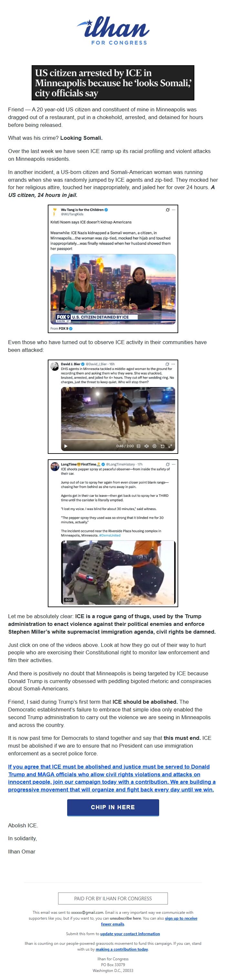Mute the DHS agents video volume
This screenshot has height=980, width=226.
tap(147, 446)
